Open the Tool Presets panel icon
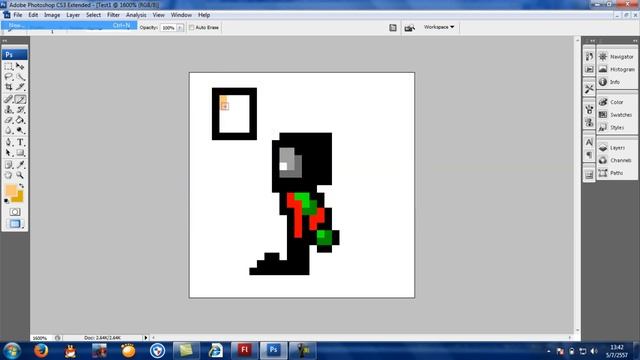Screen dimensions: 640x360 coord(589,89)
